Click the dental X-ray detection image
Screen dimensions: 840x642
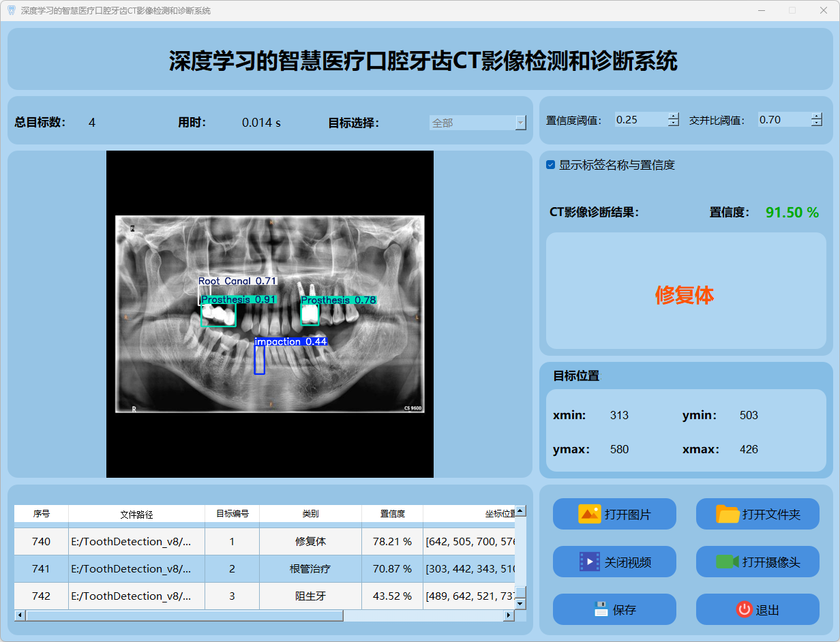270,314
